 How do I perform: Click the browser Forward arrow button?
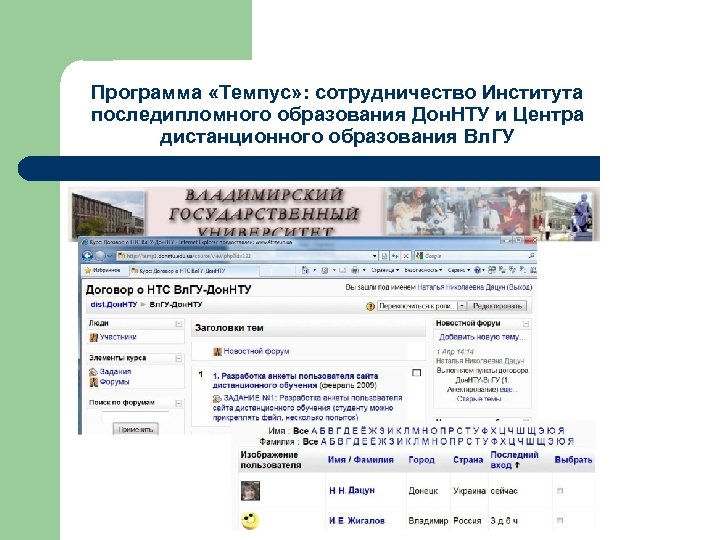(x=100, y=256)
